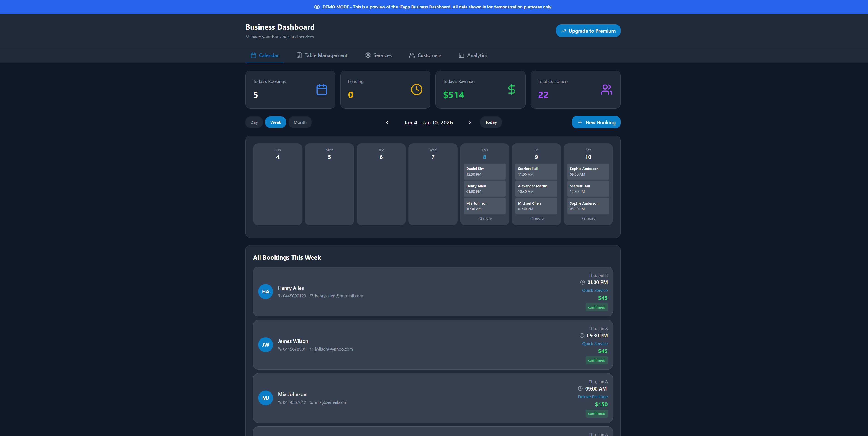The width and height of the screenshot is (868, 436).
Task: Click the JW avatar for James Wilson
Action: pyautogui.click(x=265, y=345)
